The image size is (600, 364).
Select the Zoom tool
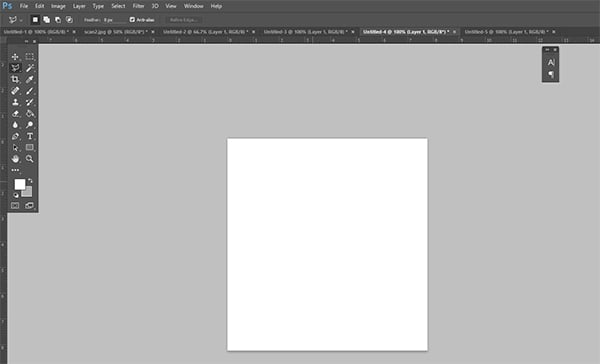pos(29,159)
